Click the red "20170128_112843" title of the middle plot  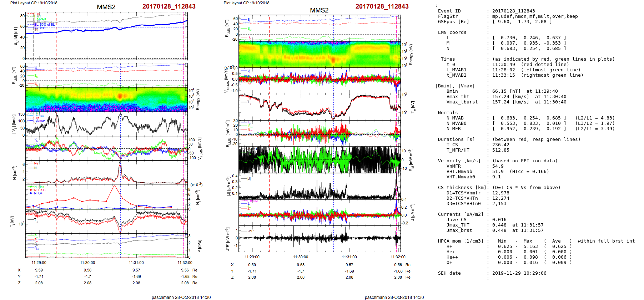coord(382,6)
